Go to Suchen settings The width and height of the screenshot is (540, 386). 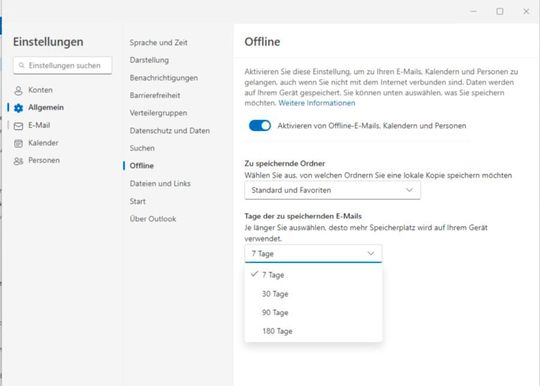tap(142, 148)
